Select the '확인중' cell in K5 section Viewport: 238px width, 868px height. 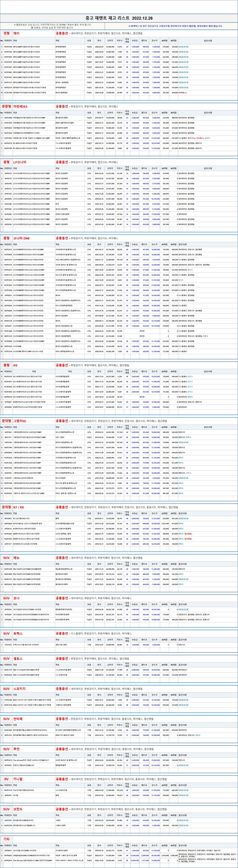[142, 397]
